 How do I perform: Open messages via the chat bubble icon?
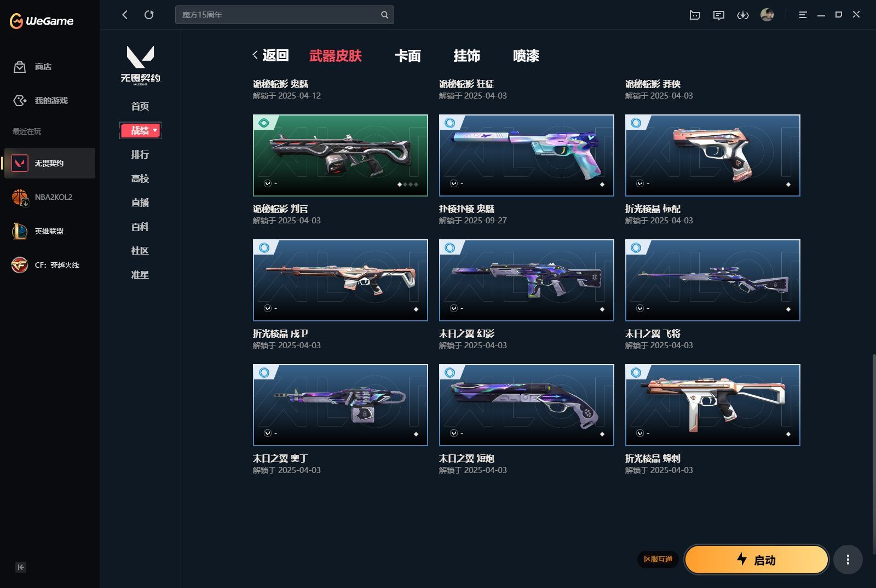click(x=719, y=15)
